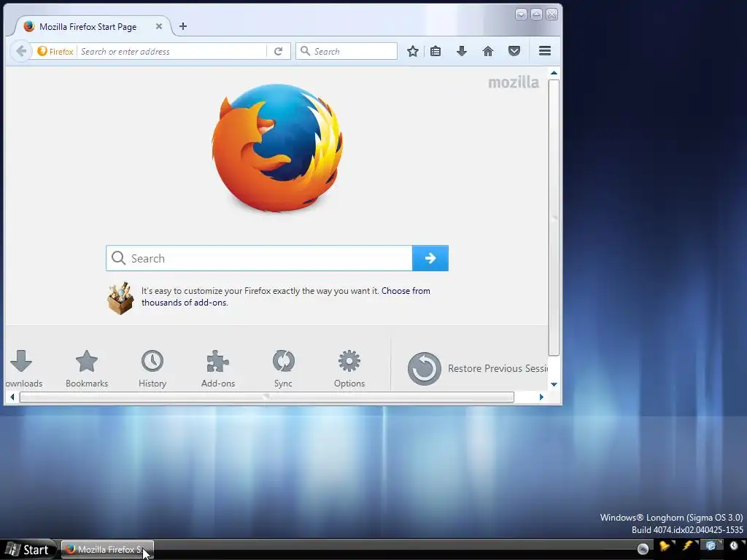Open the Choose from thousands of add-ons link
The image size is (747, 560).
pos(286,297)
